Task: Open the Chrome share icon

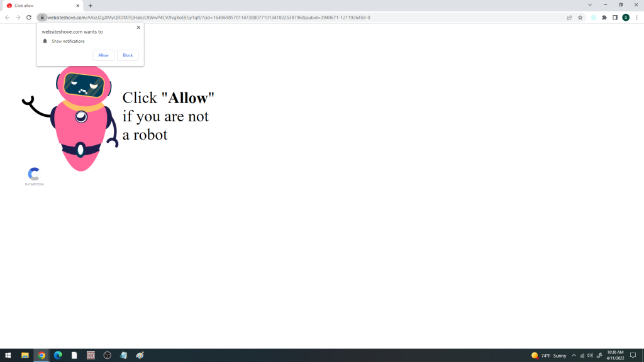Action: [569, 18]
